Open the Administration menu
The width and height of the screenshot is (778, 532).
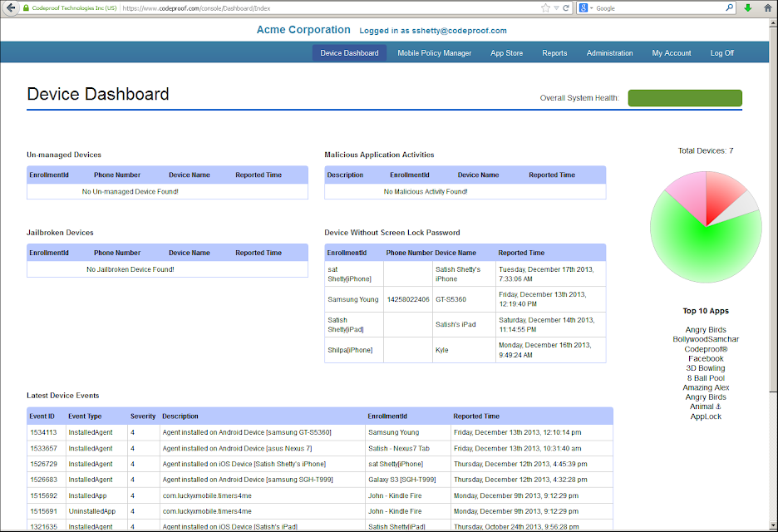pyautogui.click(x=609, y=53)
